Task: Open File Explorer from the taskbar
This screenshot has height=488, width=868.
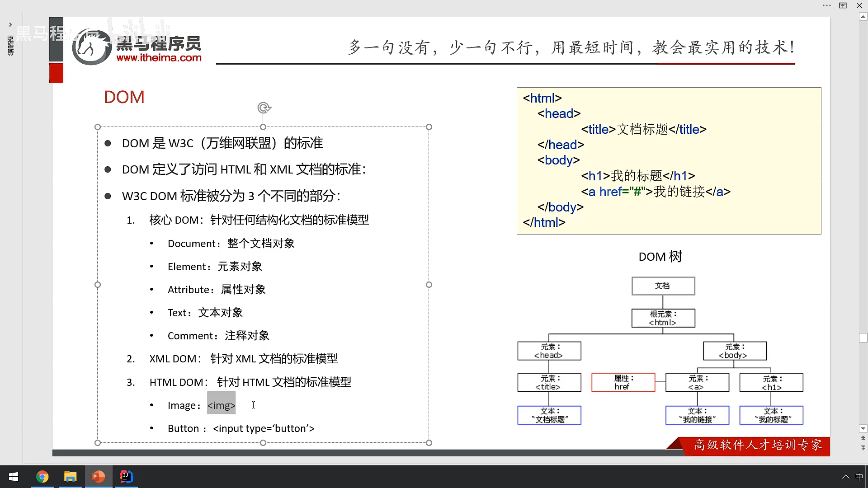Action: click(x=70, y=477)
